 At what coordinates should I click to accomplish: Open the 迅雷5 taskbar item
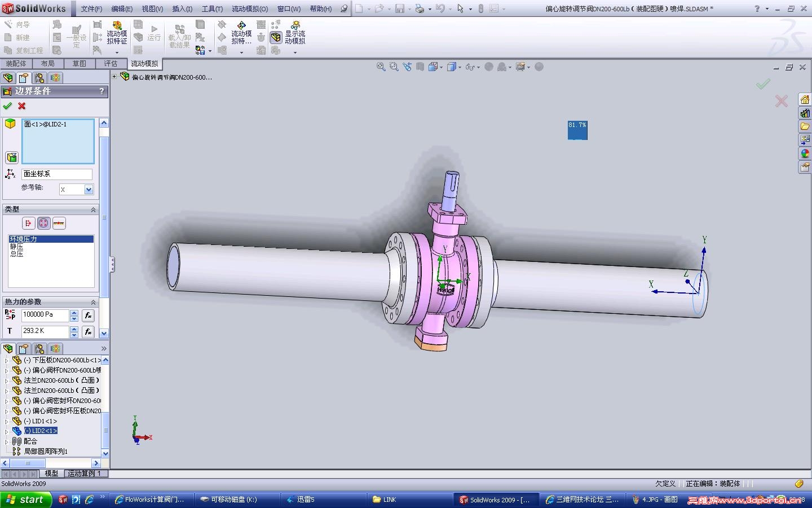[323, 500]
